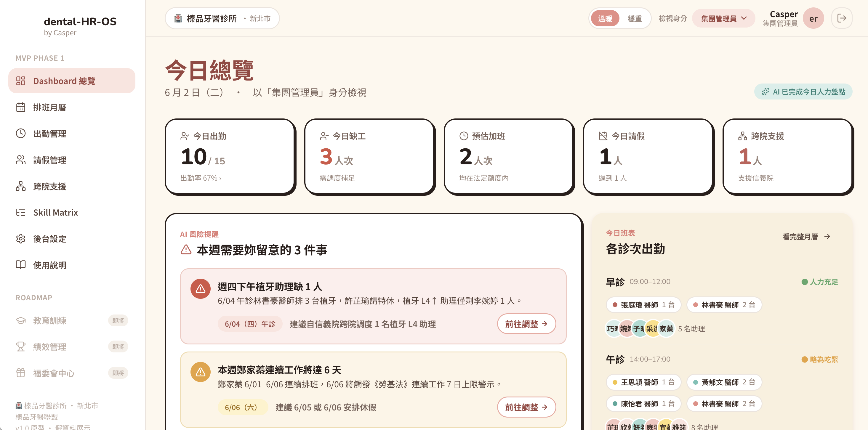Screen dimensions: 868x430
Task: Open 排班月曆 in the sidebar
Action: (72, 107)
